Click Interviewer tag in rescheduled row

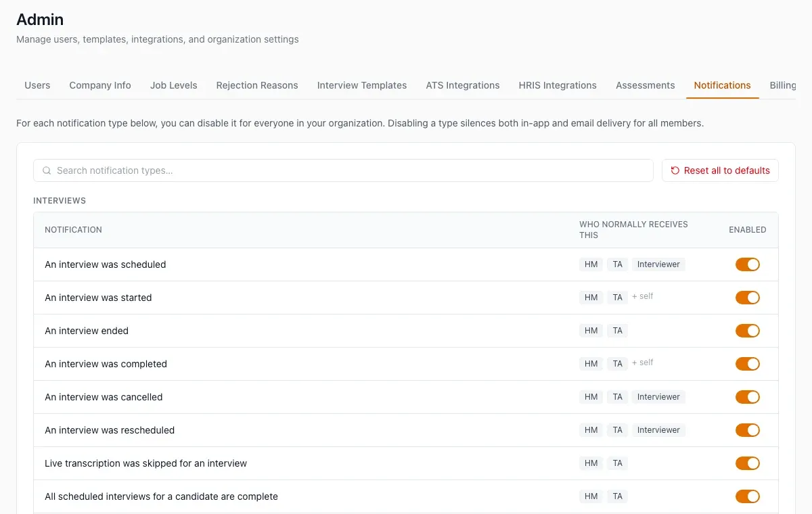[x=658, y=430]
